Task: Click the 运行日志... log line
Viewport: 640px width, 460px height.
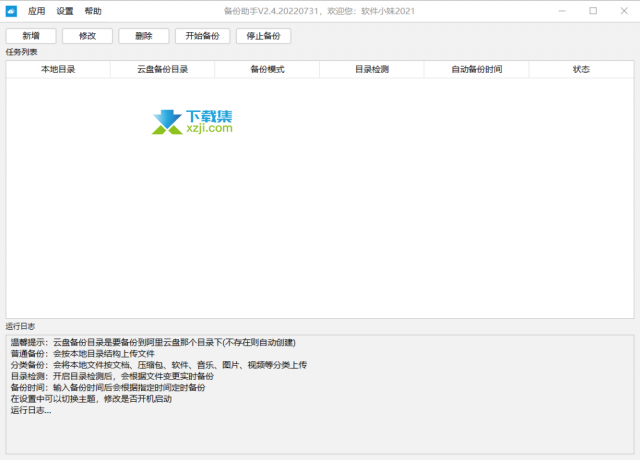Action: pos(31,410)
